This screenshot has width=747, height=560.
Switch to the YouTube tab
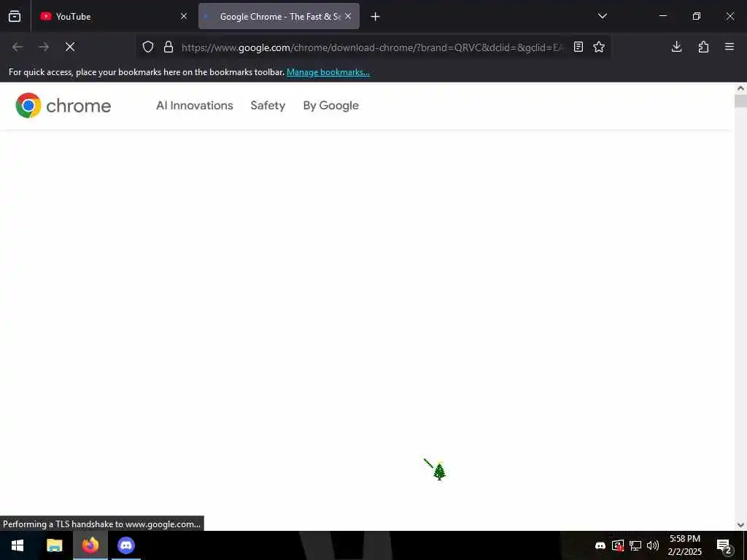[x=113, y=16]
